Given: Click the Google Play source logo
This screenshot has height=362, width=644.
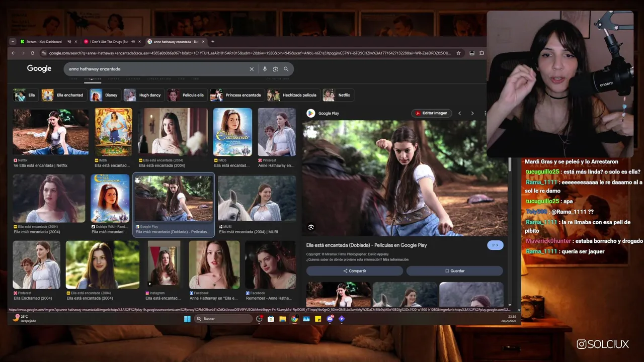Looking at the screenshot, I should (311, 113).
